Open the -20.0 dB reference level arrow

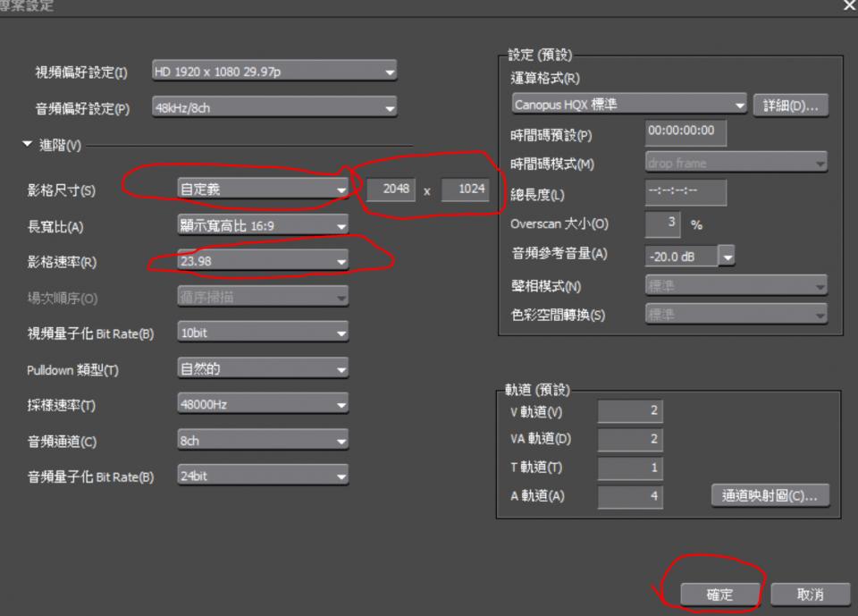tap(727, 256)
